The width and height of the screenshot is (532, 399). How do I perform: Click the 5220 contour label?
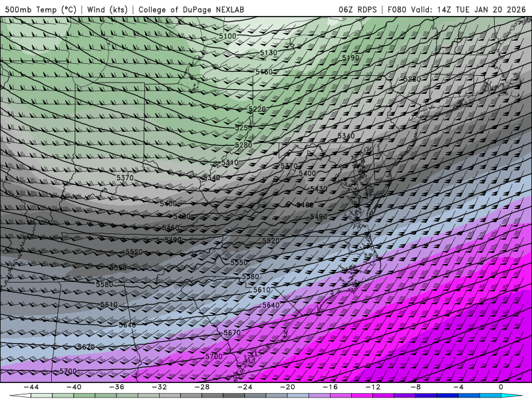257,109
